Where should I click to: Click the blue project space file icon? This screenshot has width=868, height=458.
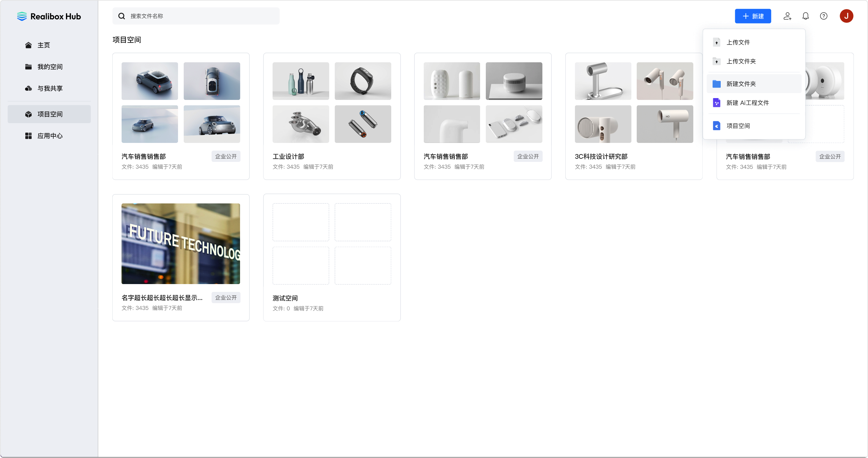(717, 125)
